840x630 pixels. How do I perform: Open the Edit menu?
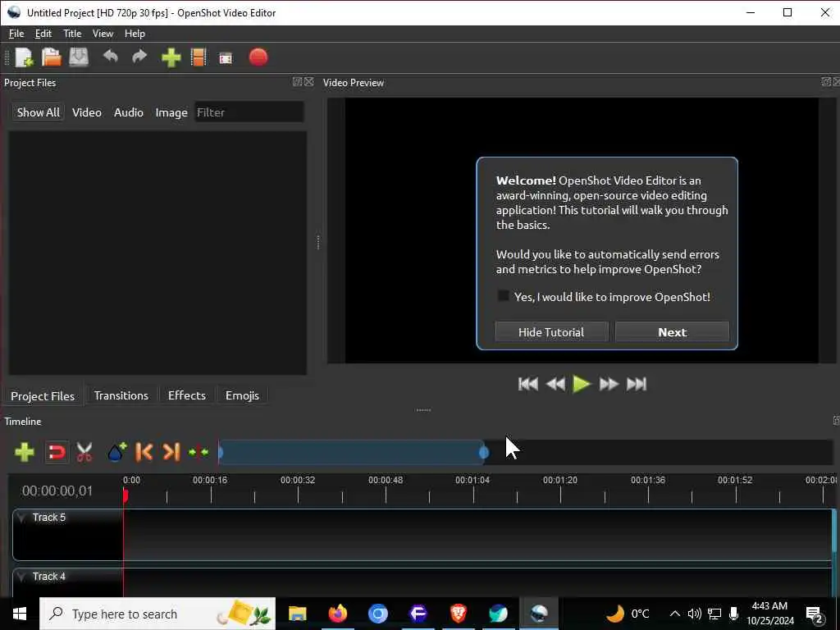click(43, 33)
